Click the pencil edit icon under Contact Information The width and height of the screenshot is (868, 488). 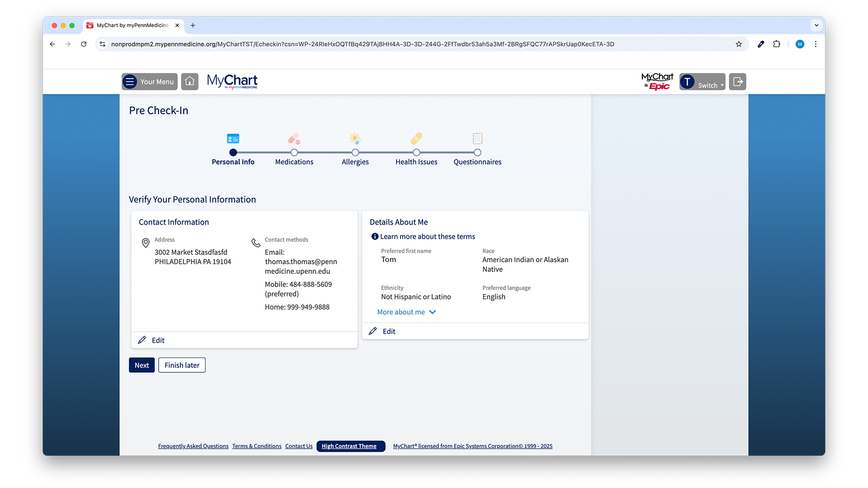coord(142,340)
